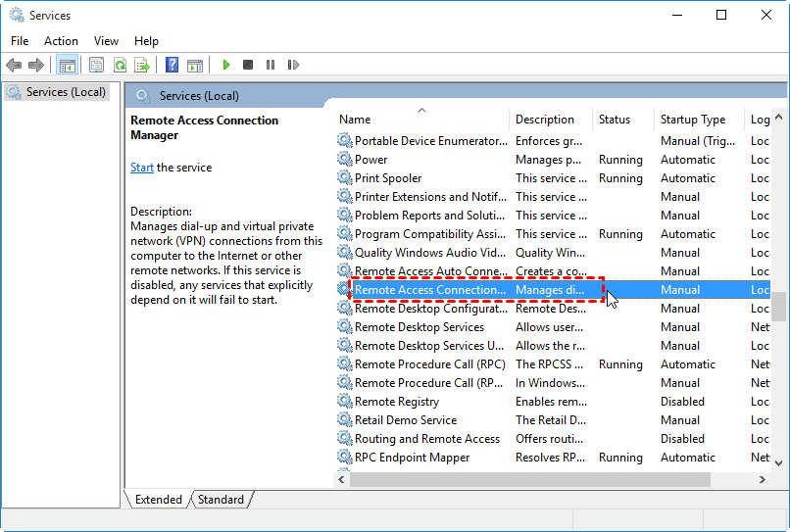The width and height of the screenshot is (790, 532).
Task: Click gear icon beside Routing and Remote Access
Action: [345, 439]
